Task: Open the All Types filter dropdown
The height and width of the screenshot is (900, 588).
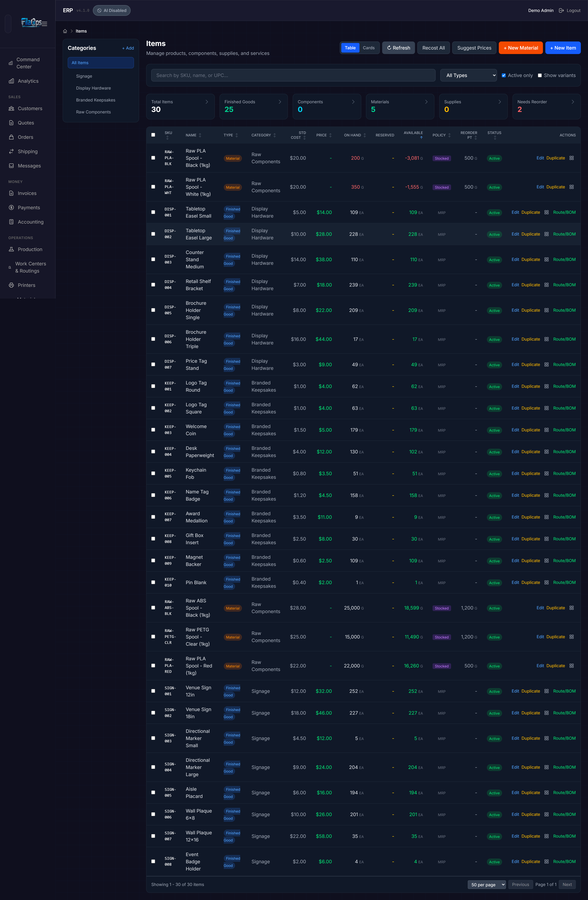Action: pos(469,75)
